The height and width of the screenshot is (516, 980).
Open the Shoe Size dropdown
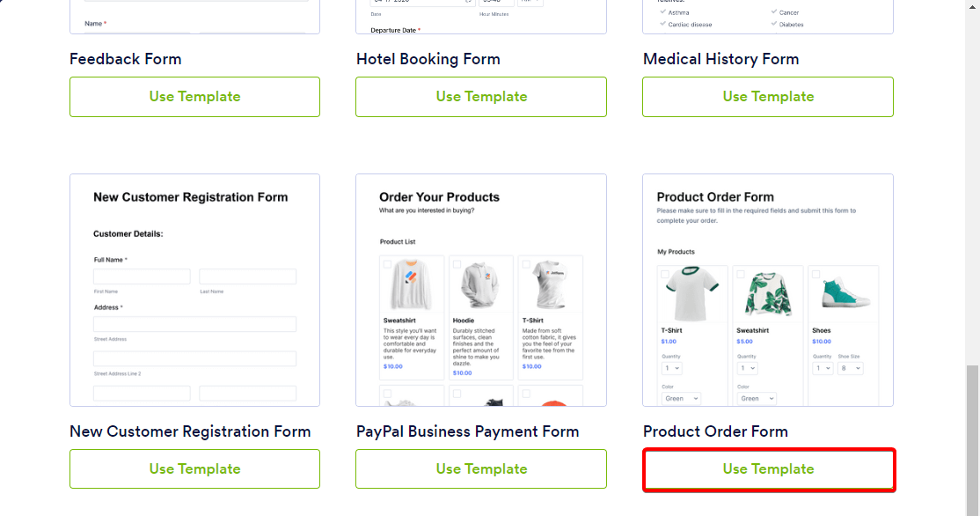coord(850,368)
